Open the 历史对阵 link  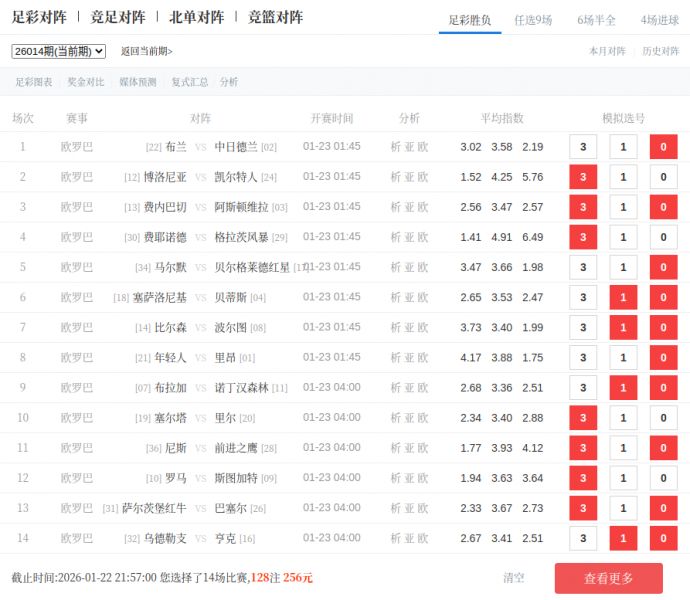(x=660, y=51)
